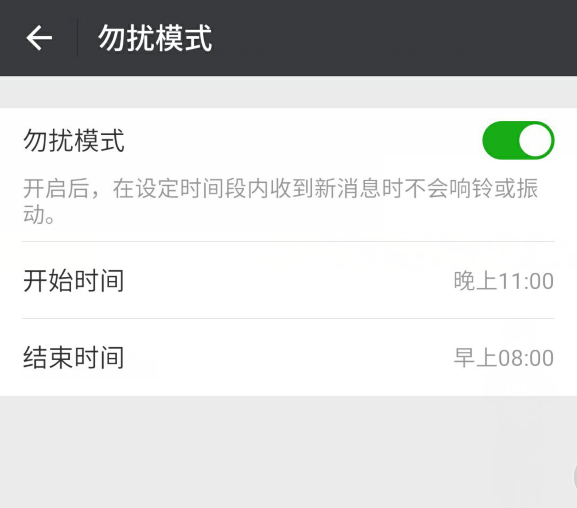Open the 开始时间 setting row
The image size is (577, 508).
coord(288,281)
